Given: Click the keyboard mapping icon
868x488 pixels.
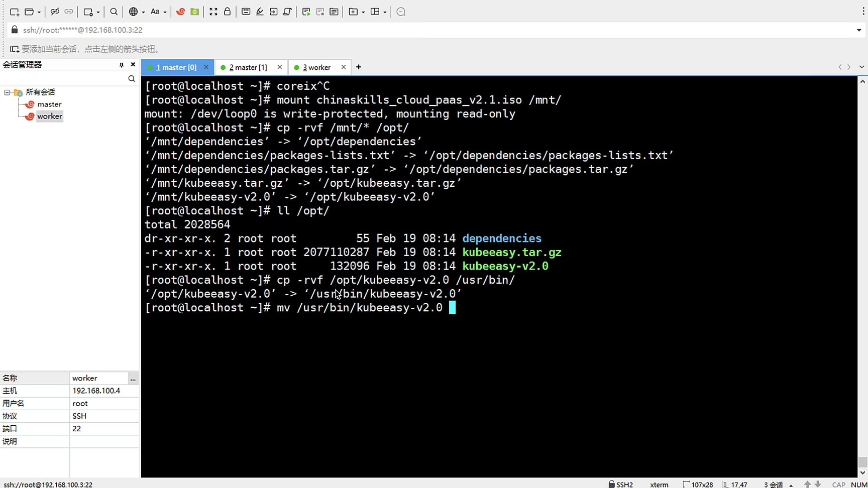Looking at the screenshot, I should (x=246, y=12).
